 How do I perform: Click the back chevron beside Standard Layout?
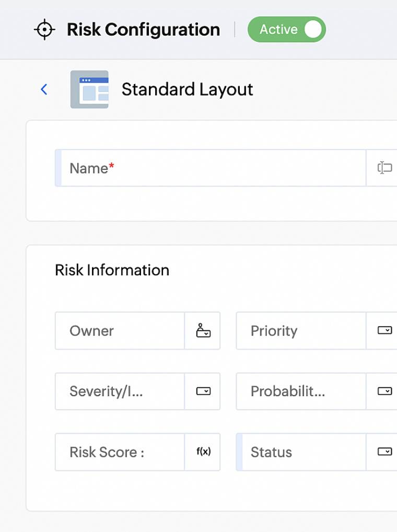point(44,89)
